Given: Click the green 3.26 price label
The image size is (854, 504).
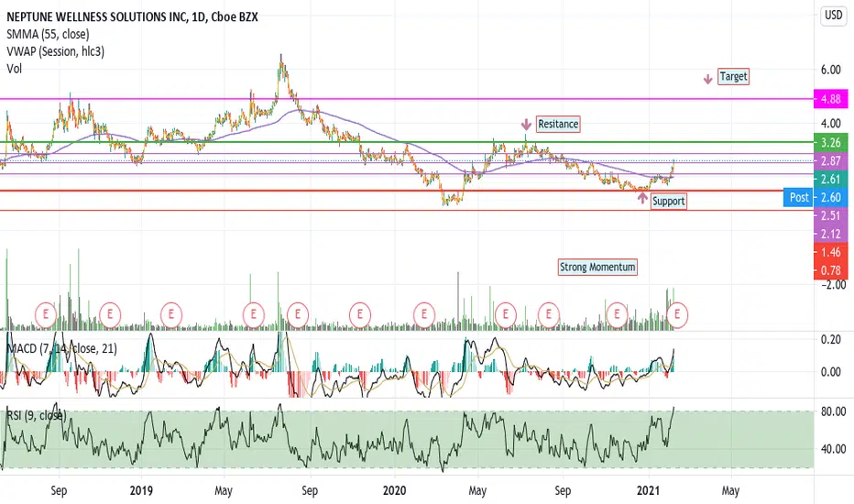Looking at the screenshot, I should point(830,143).
